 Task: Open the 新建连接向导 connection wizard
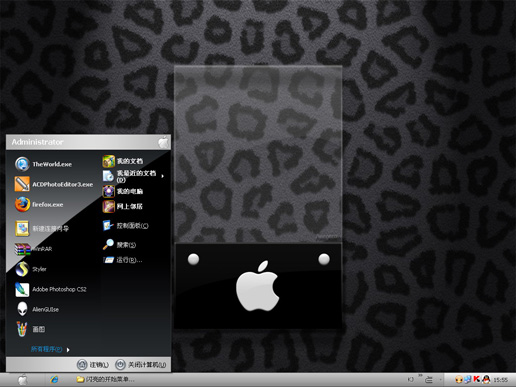coord(42,228)
